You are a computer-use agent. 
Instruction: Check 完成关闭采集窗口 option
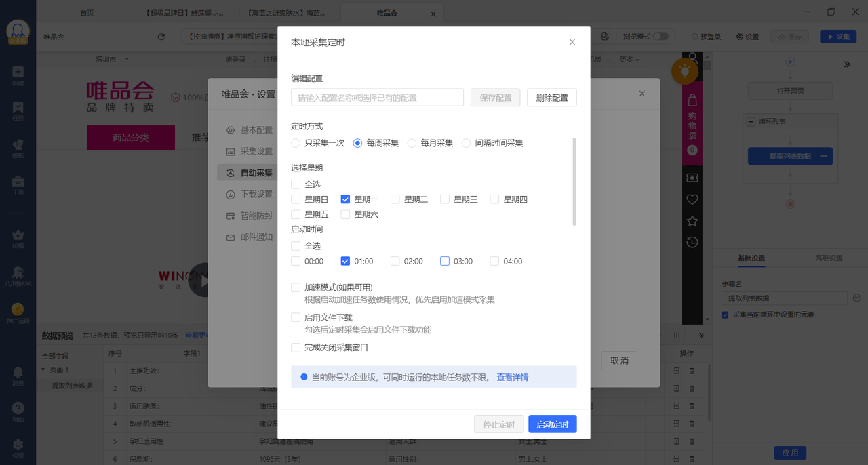296,348
